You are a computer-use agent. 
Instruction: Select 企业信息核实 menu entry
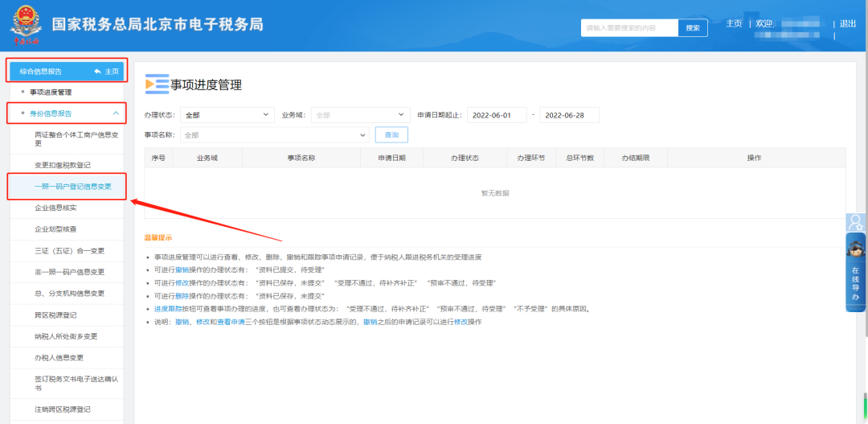click(x=55, y=208)
